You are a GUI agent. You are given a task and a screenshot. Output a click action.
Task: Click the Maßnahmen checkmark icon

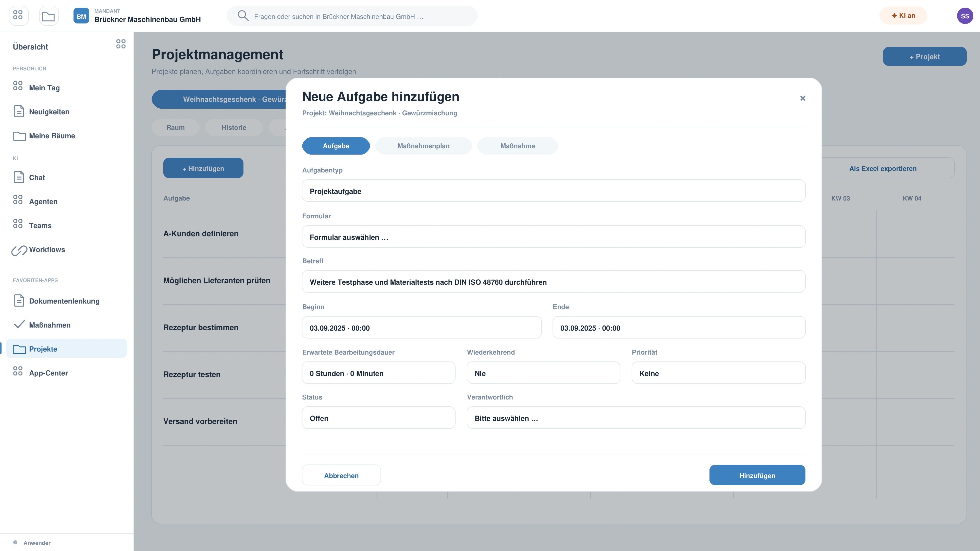tap(19, 324)
